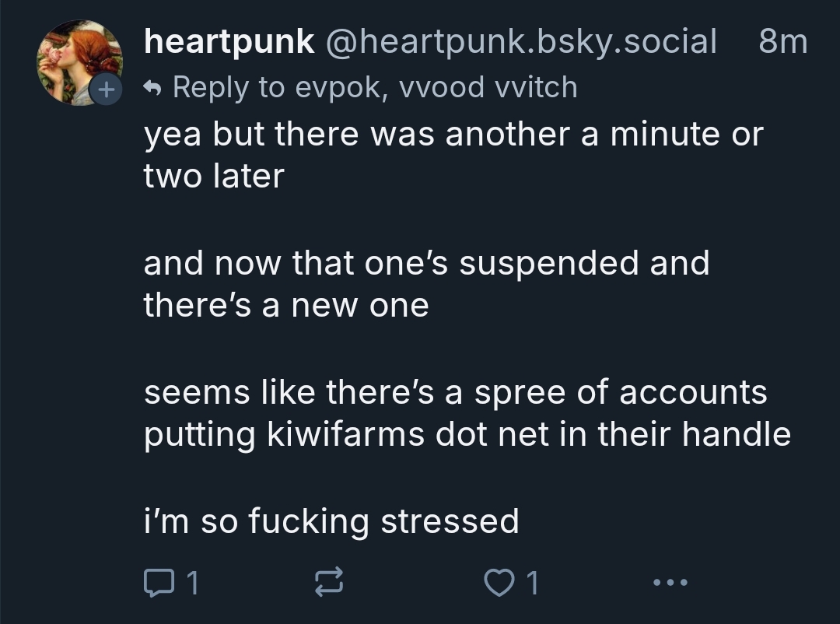Open the three-dot more options menu
Image resolution: width=840 pixels, height=624 pixels.
[x=670, y=582]
